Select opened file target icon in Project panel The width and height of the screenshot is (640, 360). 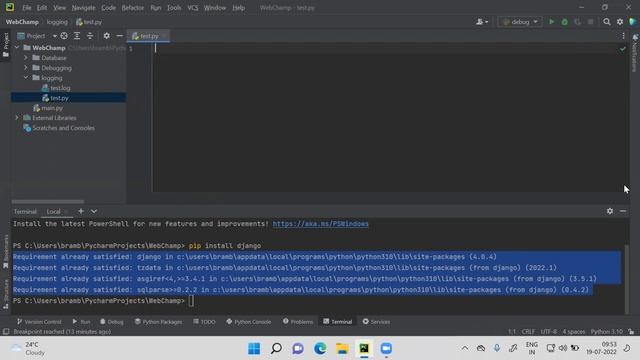tap(64, 36)
